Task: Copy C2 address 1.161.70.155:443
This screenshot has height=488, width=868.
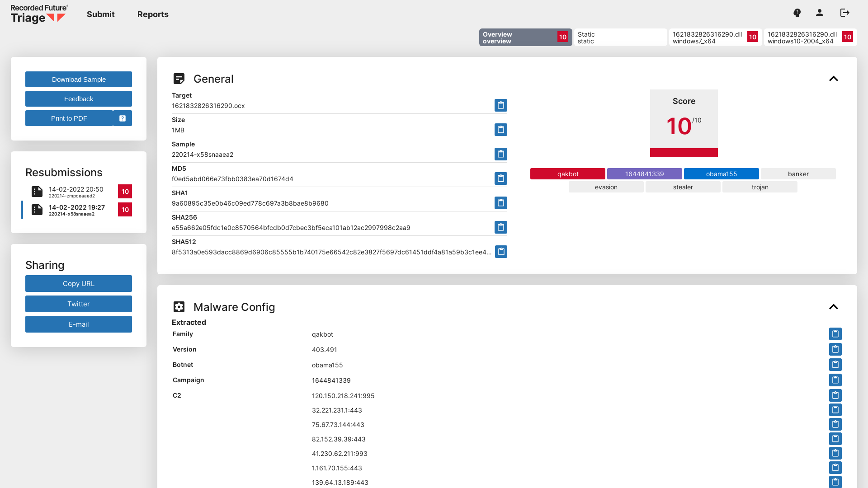Action: pos(835,468)
